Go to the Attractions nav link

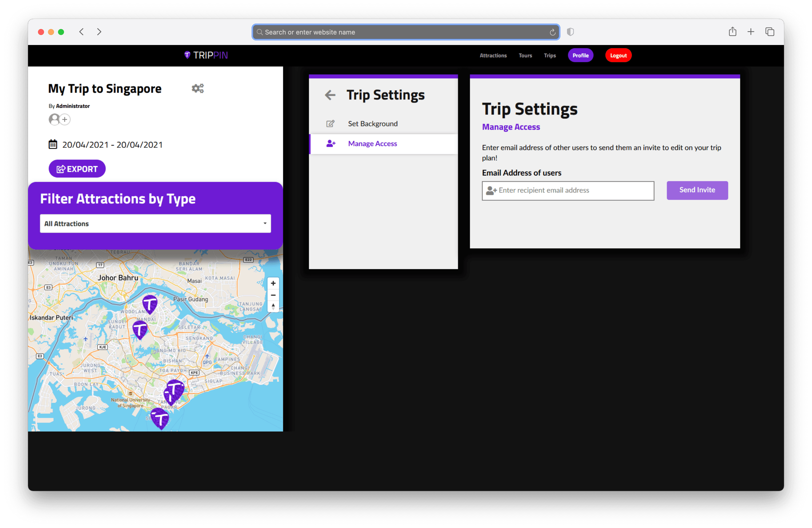(493, 55)
